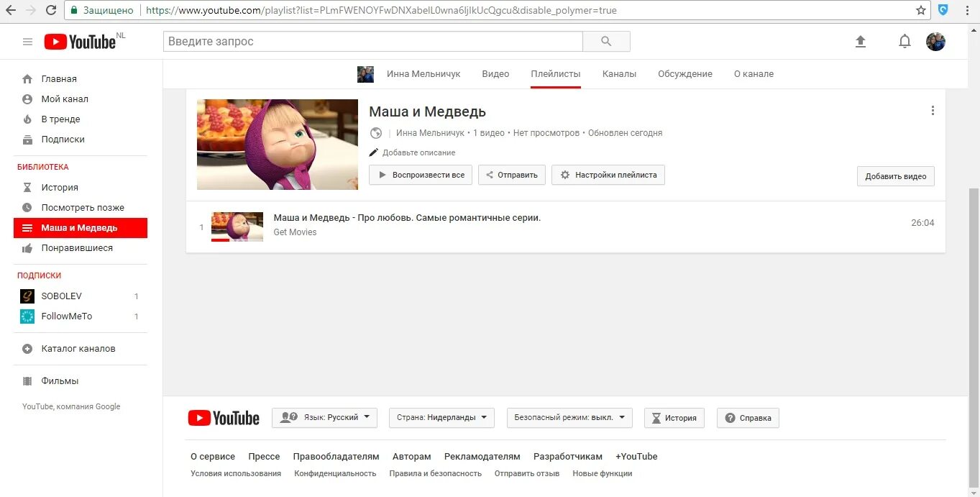Click the large playlist cover thumbnail
Viewport: 980px width, 497px height.
(x=278, y=145)
